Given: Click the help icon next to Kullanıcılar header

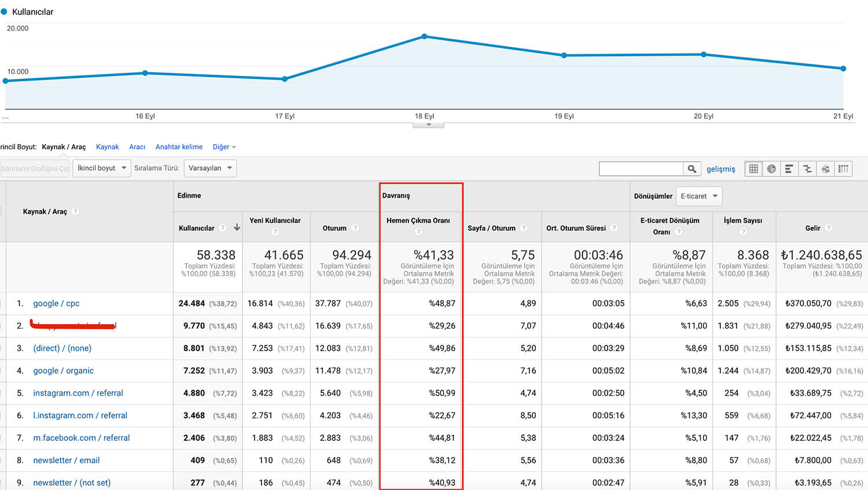Looking at the screenshot, I should tap(222, 228).
